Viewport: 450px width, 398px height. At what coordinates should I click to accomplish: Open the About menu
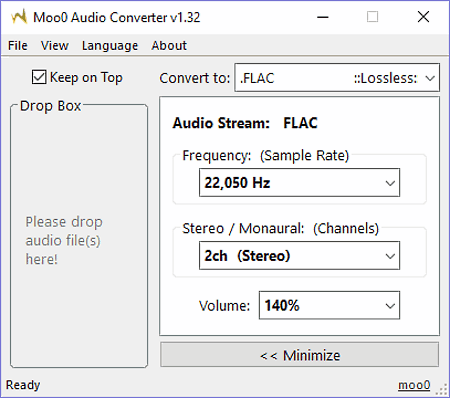(169, 46)
